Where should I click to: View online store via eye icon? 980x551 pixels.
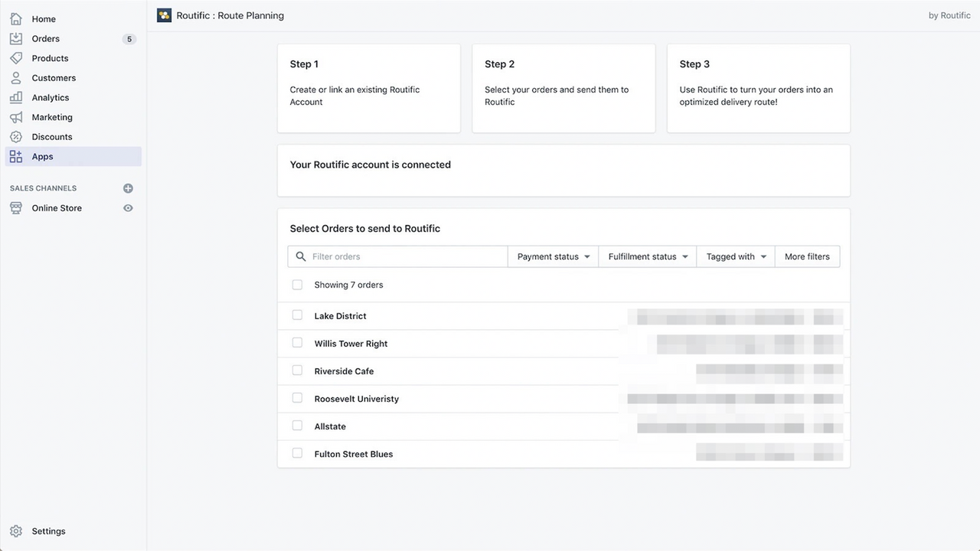click(x=128, y=208)
